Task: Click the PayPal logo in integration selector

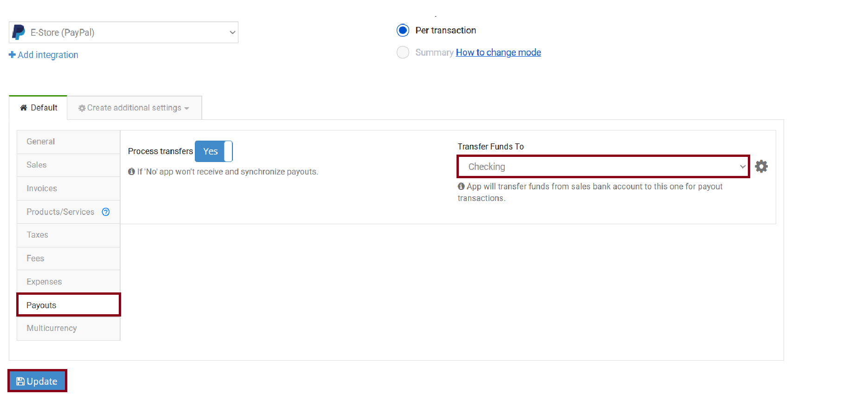Action: 19,32
